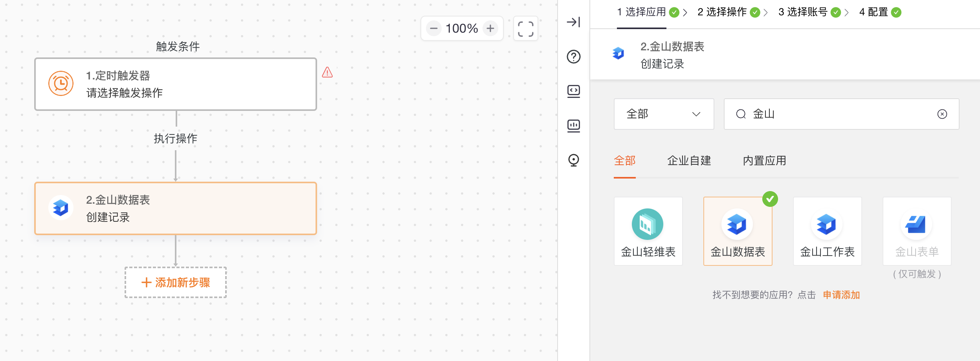Image resolution: width=980 pixels, height=361 pixels.
Task: Click the orange alarm clock trigger icon
Action: tap(61, 83)
